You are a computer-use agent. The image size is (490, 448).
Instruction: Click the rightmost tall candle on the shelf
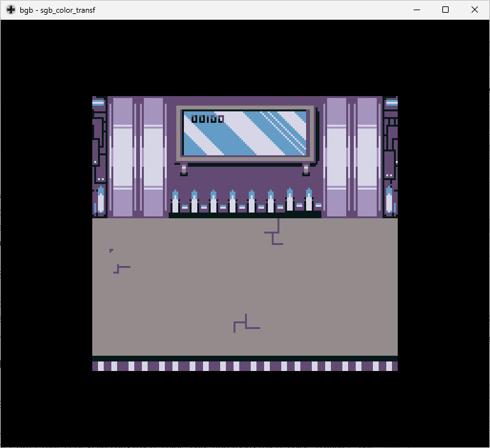point(309,200)
